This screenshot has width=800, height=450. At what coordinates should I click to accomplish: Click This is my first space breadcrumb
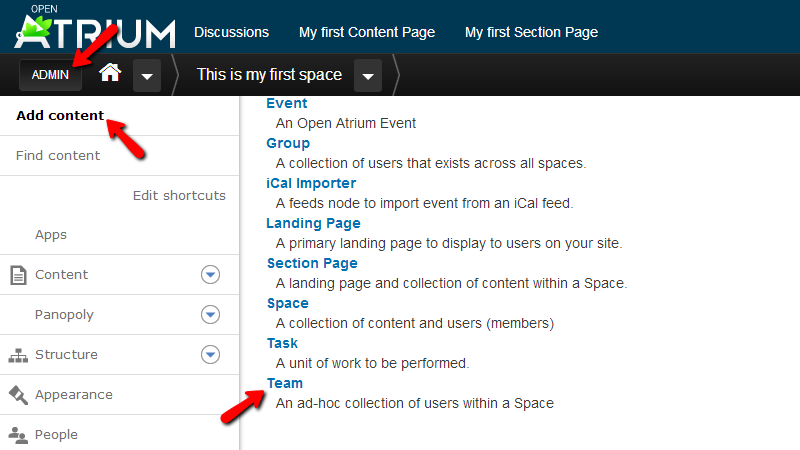[x=269, y=75]
